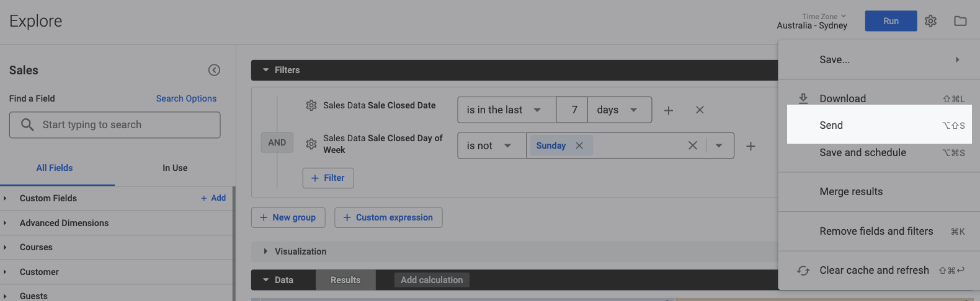Open the 'is in the last' condition dropdown

coord(507,110)
